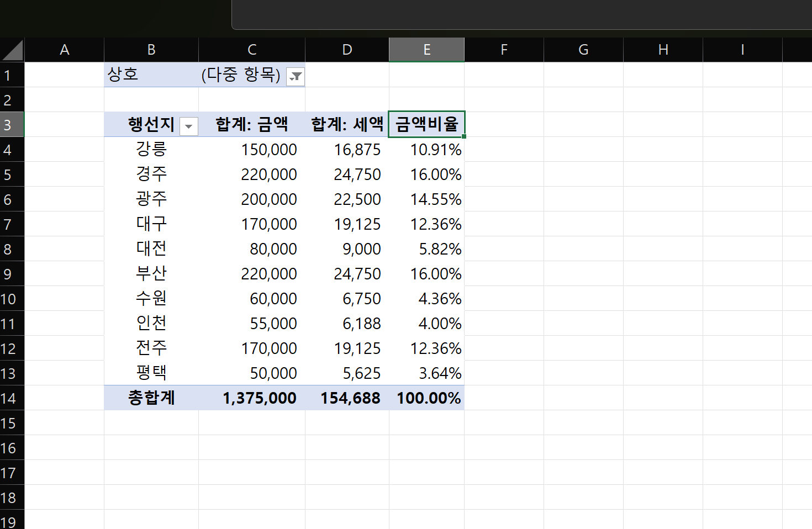This screenshot has height=529, width=812.
Task: Click the 총합계 label cell
Action: 151,398
